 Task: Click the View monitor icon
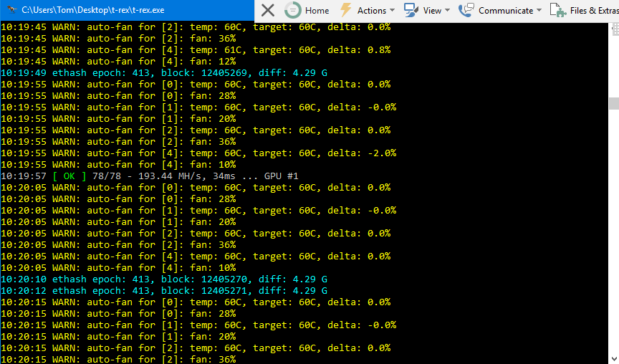click(x=411, y=10)
